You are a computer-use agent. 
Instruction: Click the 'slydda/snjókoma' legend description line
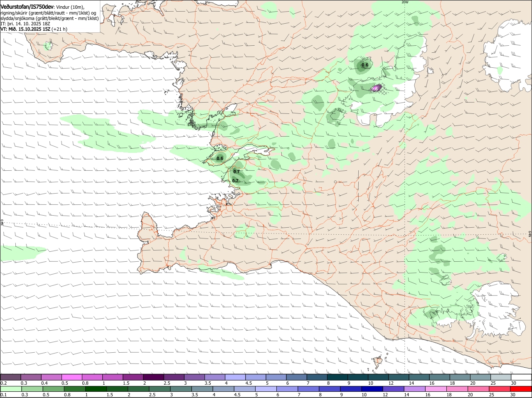[x=49, y=18]
